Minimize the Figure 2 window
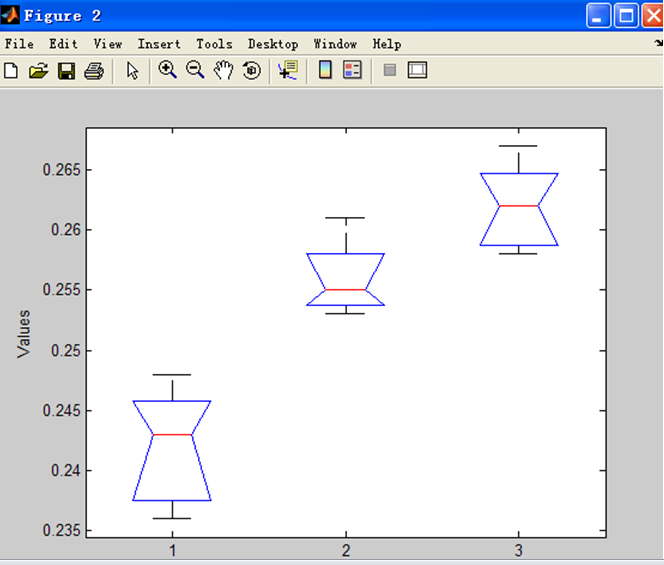Screen dimensions: 664x565 point(598,16)
